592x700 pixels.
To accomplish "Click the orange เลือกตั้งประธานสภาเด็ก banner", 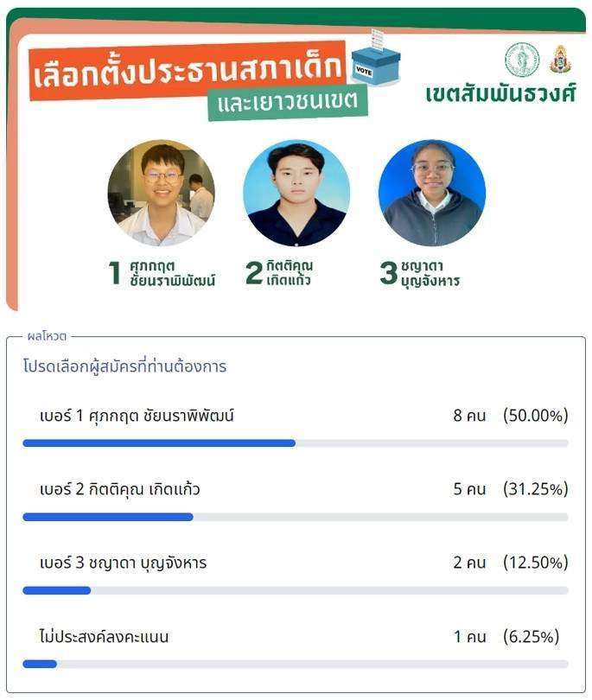I will (x=188, y=71).
